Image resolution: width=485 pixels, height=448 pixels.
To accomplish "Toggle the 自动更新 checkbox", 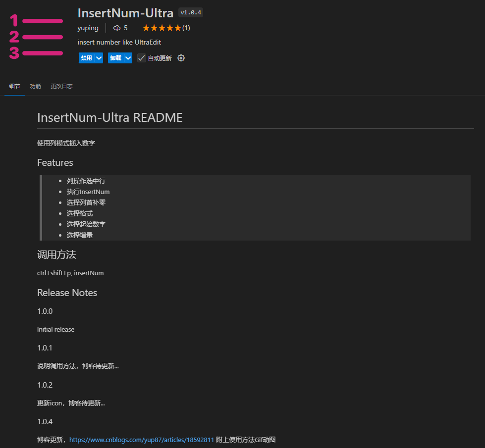I will tap(141, 58).
